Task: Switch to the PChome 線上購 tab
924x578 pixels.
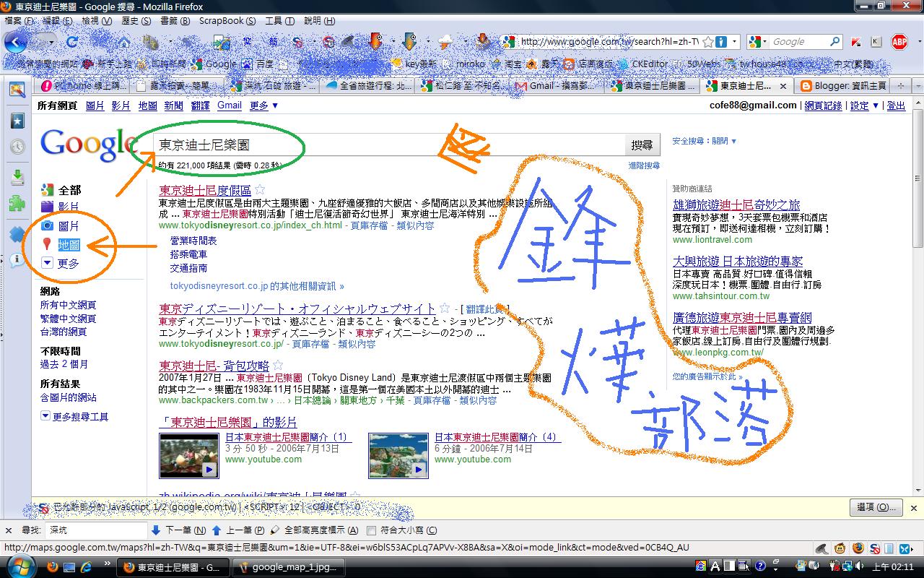Action: 83,86
